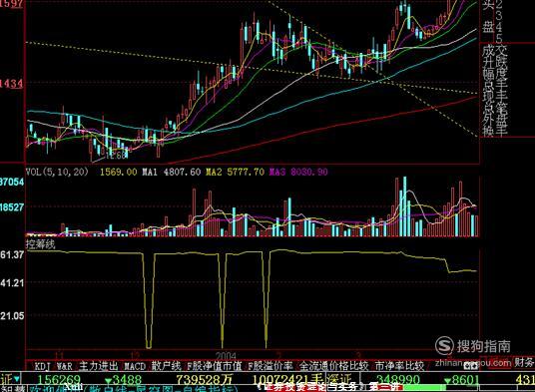Switch to the MACD indicator tab
This screenshot has height=392, width=535.
pos(135,366)
